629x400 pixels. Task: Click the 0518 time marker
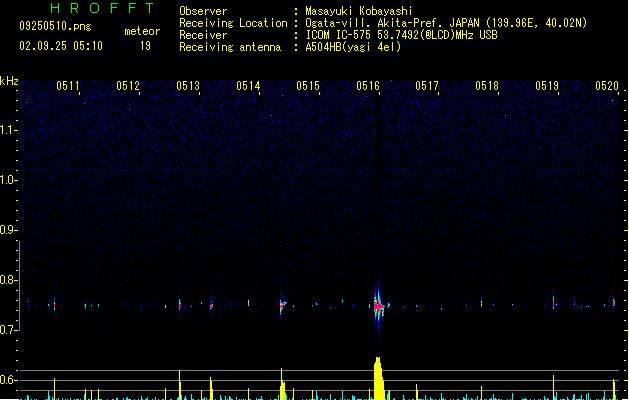[487, 86]
